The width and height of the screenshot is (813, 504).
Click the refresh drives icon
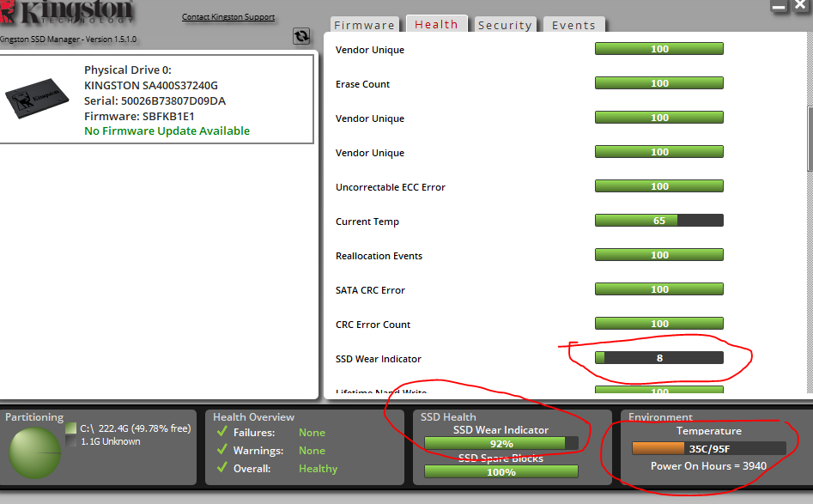point(301,36)
